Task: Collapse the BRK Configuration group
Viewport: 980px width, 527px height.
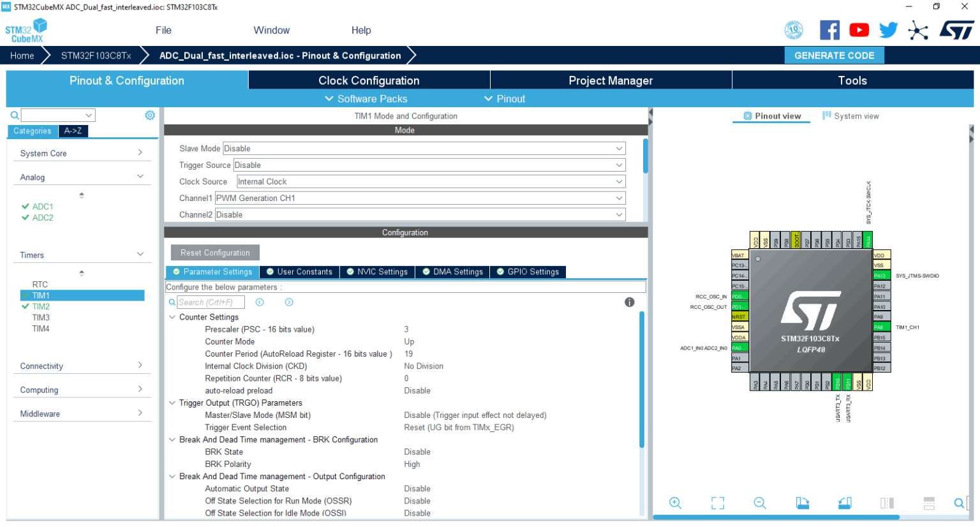Action: coord(172,440)
